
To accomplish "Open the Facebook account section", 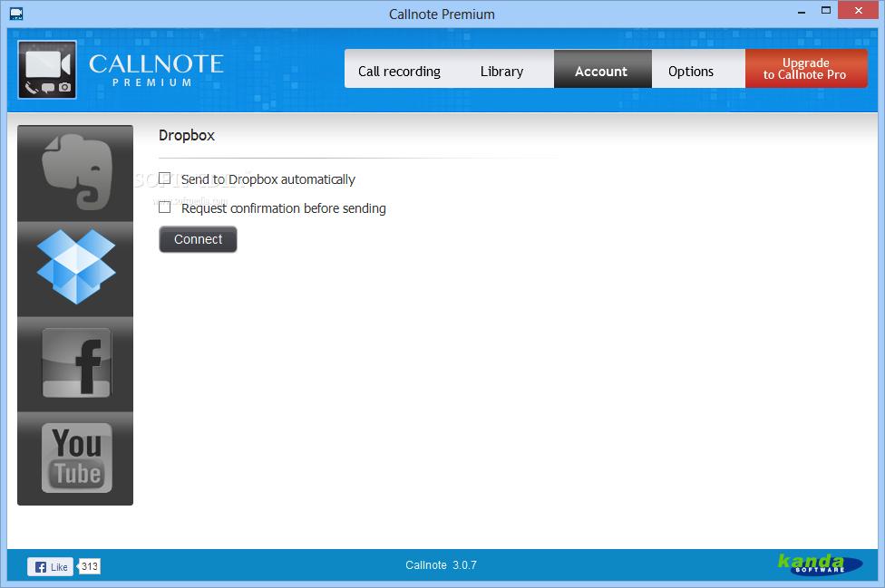I will pyautogui.click(x=75, y=363).
